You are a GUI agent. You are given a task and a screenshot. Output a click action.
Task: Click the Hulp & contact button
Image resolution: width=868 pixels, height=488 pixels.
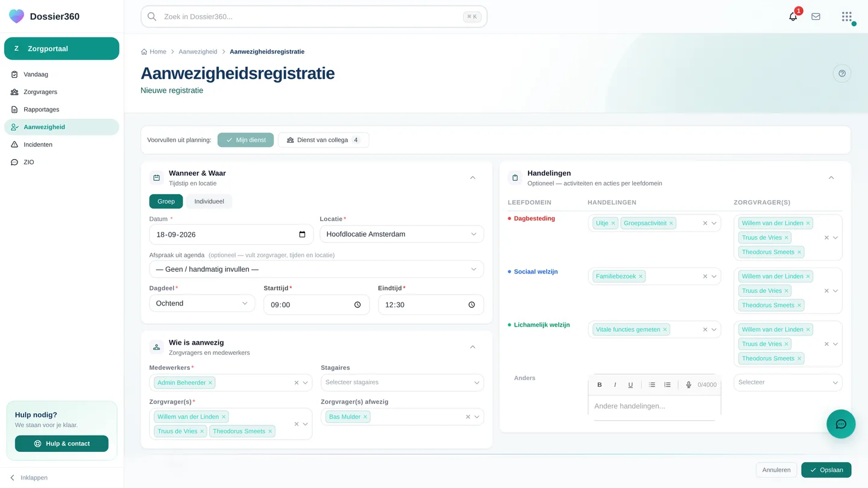tap(61, 443)
